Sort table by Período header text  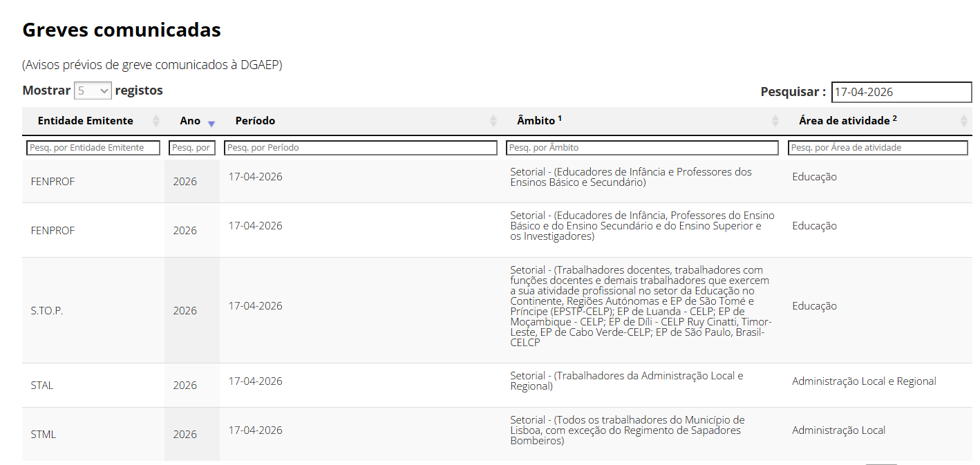pyautogui.click(x=255, y=121)
